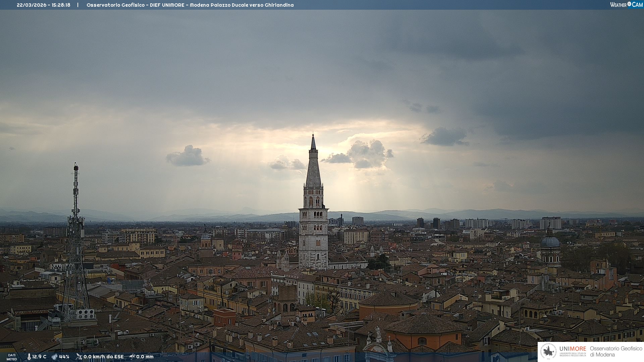This screenshot has height=362, width=644.
Task: Click the WeatherCam camera lens icon
Action: click(629, 4)
